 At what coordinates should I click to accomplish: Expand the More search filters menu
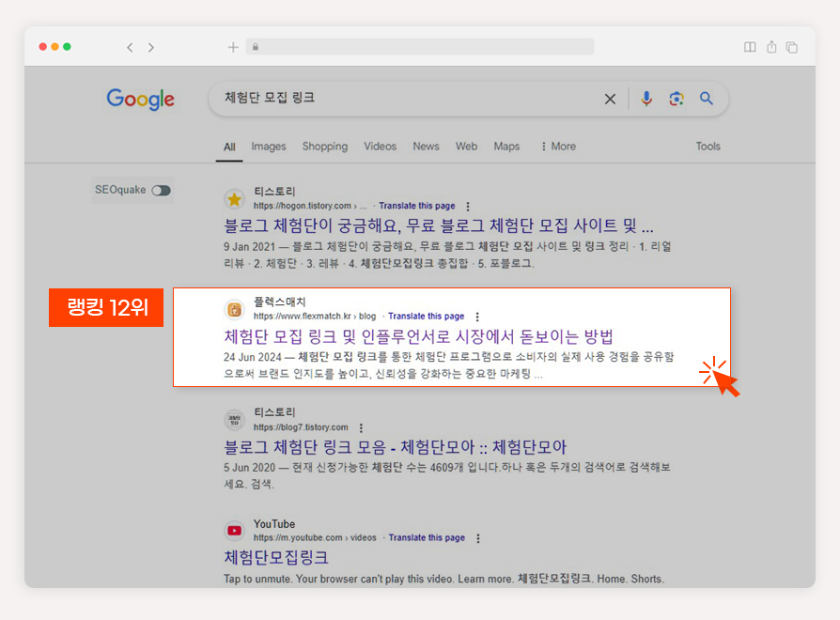[x=558, y=147]
